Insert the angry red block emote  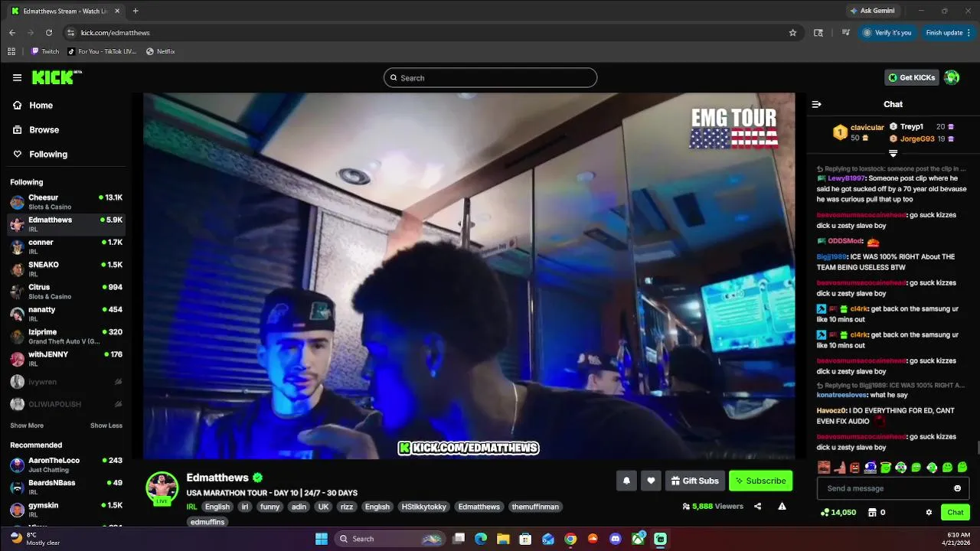tap(854, 467)
